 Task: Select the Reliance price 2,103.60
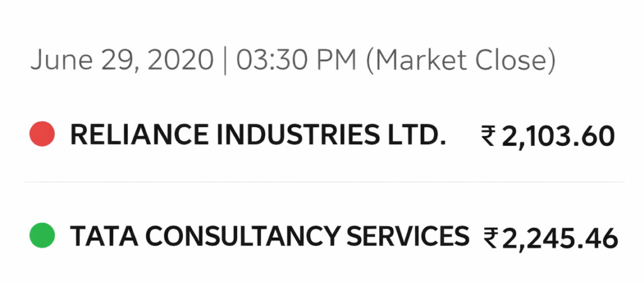coord(557,136)
